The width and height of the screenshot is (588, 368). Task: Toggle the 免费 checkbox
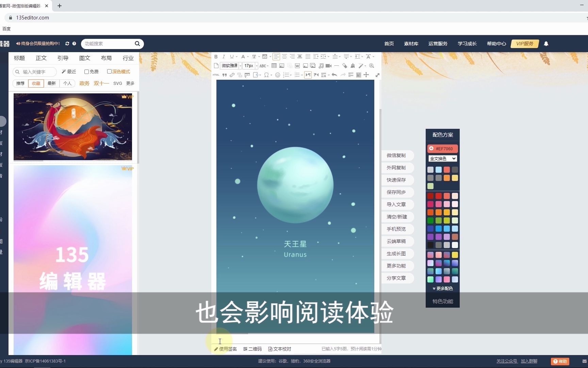86,72
